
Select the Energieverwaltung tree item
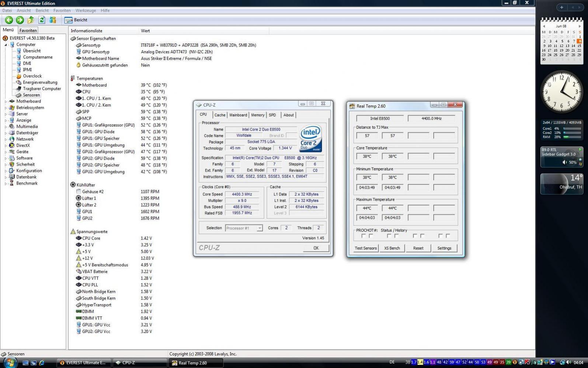pyautogui.click(x=37, y=82)
